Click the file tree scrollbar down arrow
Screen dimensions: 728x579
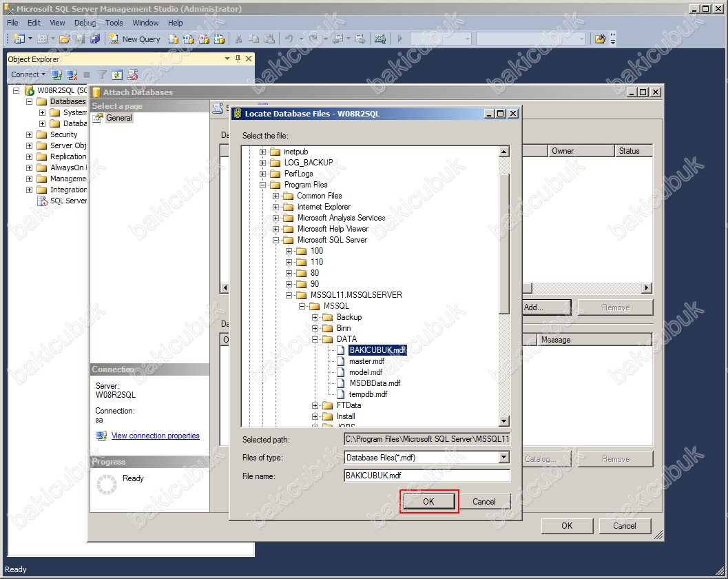504,421
